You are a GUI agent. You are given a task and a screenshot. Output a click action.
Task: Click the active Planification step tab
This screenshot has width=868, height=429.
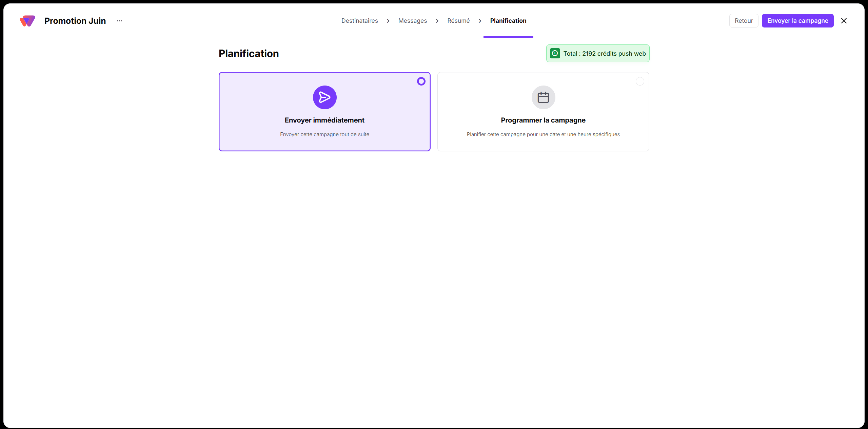[508, 21]
